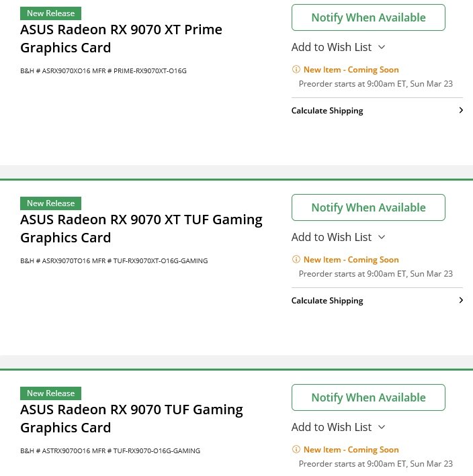Click the New Release badge on RX 9070 XT TUF
Image resolution: width=473 pixels, height=476 pixels.
[50, 203]
